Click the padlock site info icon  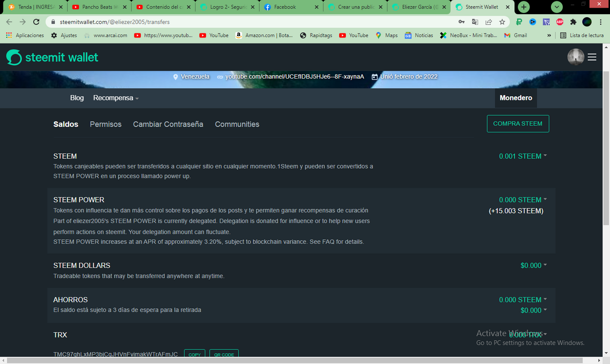53,22
